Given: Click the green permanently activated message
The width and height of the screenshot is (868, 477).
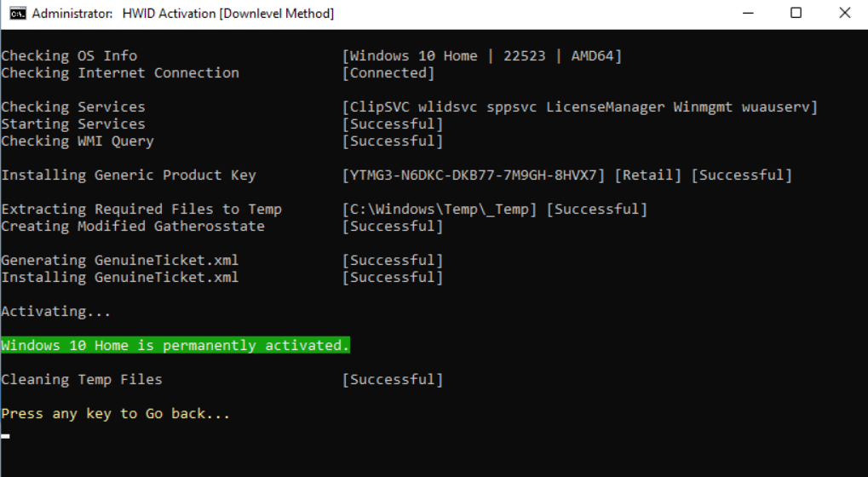Looking at the screenshot, I should tap(175, 345).
